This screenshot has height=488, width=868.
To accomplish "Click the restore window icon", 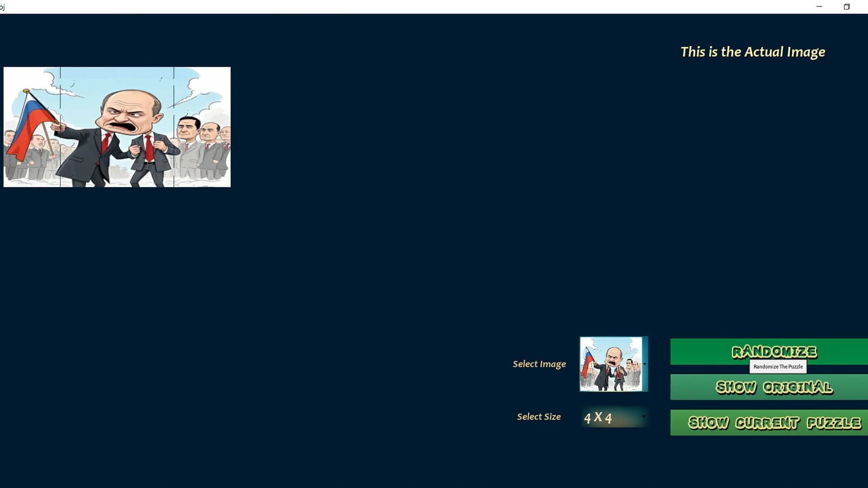I will (847, 6).
